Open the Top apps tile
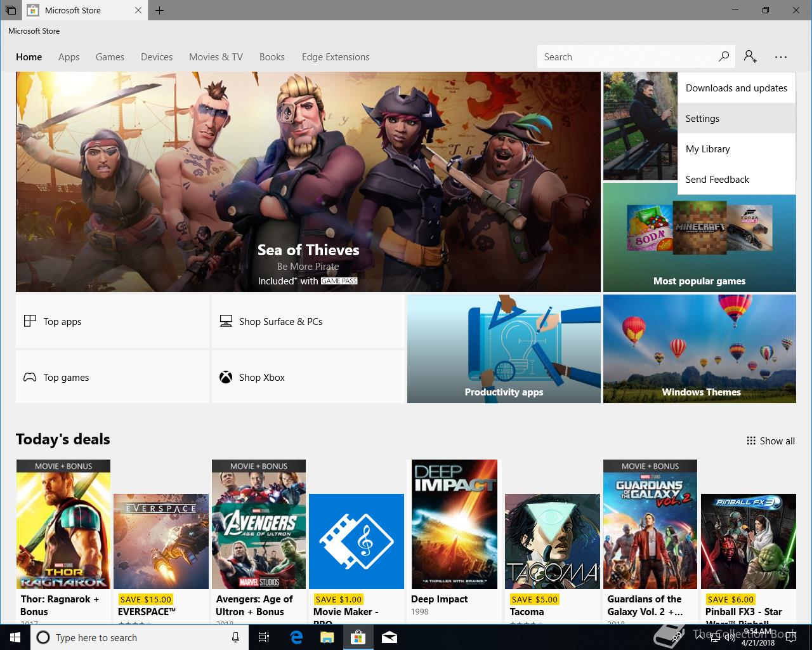Image resolution: width=812 pixels, height=650 pixels. coord(112,321)
